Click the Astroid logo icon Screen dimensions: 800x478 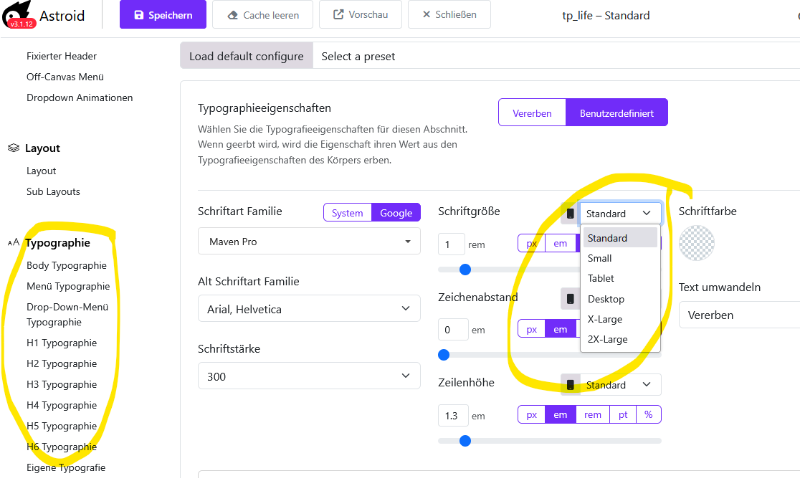point(18,15)
